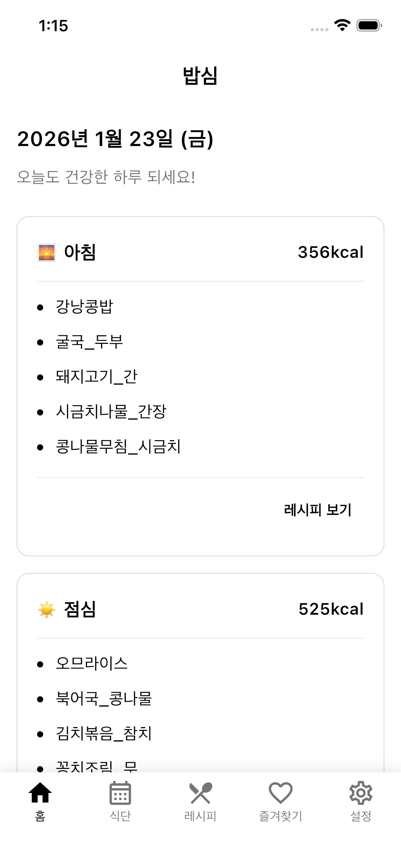This screenshot has width=401, height=868.
Task: Switch to the 즐겨찾기 tab label
Action: point(280,816)
